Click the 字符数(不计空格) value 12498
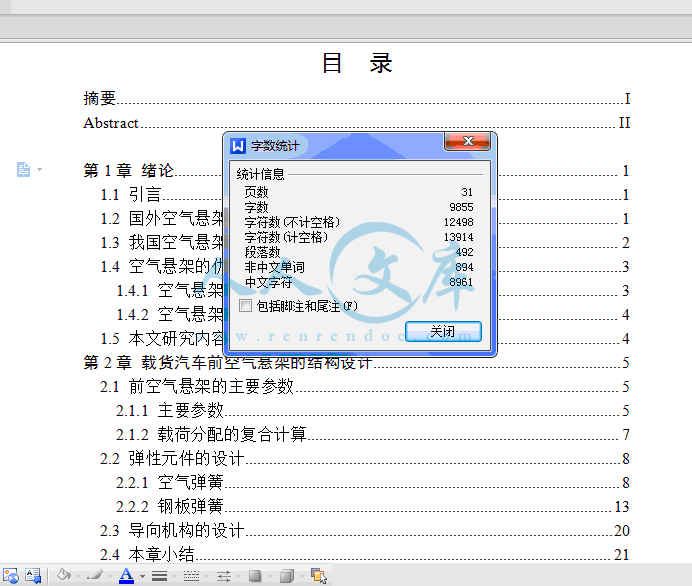692x586 pixels. 459,222
